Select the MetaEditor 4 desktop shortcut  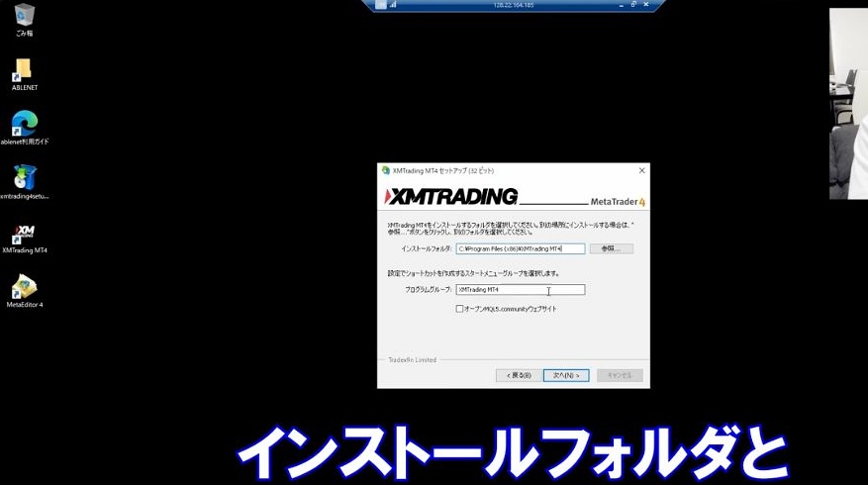point(24,291)
